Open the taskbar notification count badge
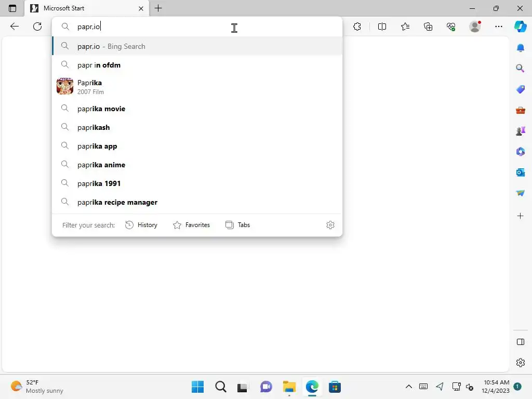Image resolution: width=532 pixels, height=399 pixels. click(517, 386)
